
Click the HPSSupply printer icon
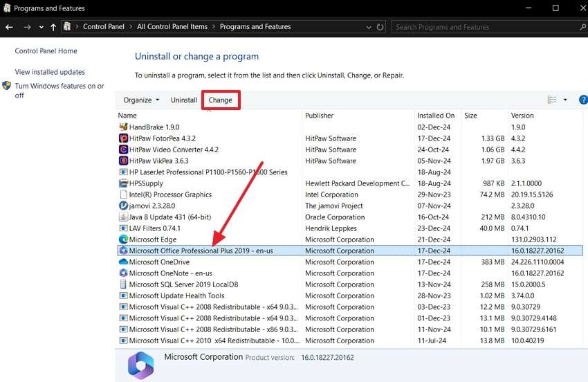(123, 183)
